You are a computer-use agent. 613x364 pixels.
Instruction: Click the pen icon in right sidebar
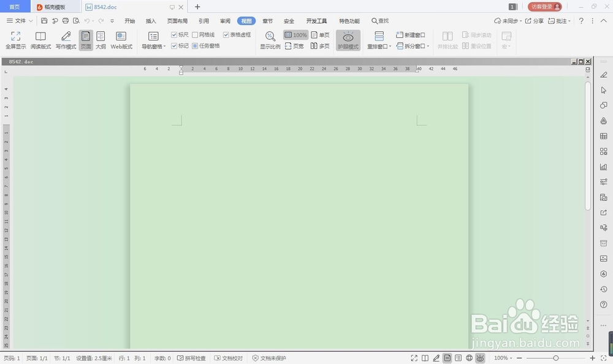pos(604,75)
